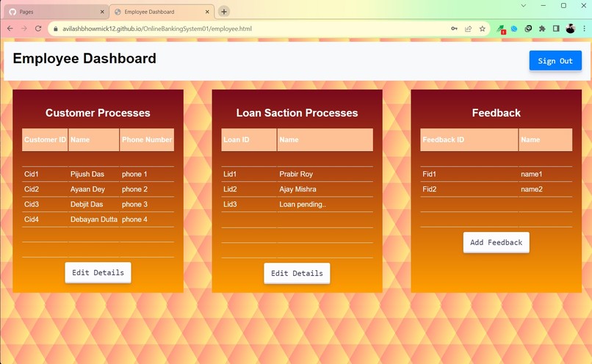Close the Employee Dashboard tab
The height and width of the screenshot is (364, 592).
click(x=207, y=12)
